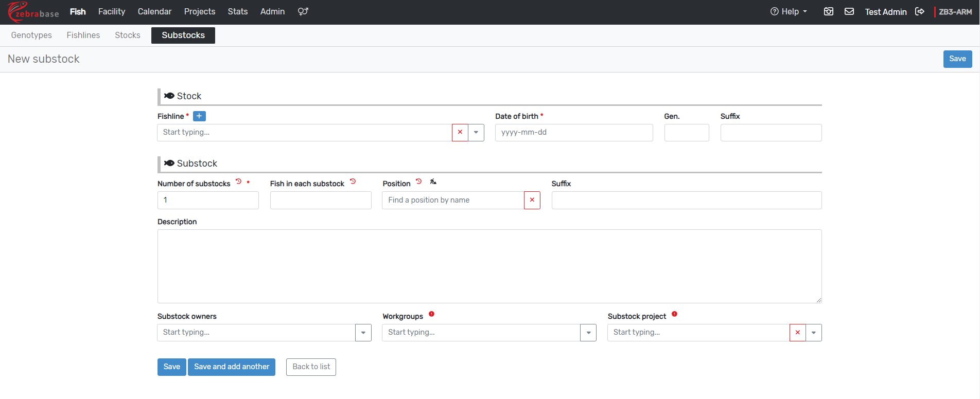Clear the Position field with red X

[x=532, y=200]
